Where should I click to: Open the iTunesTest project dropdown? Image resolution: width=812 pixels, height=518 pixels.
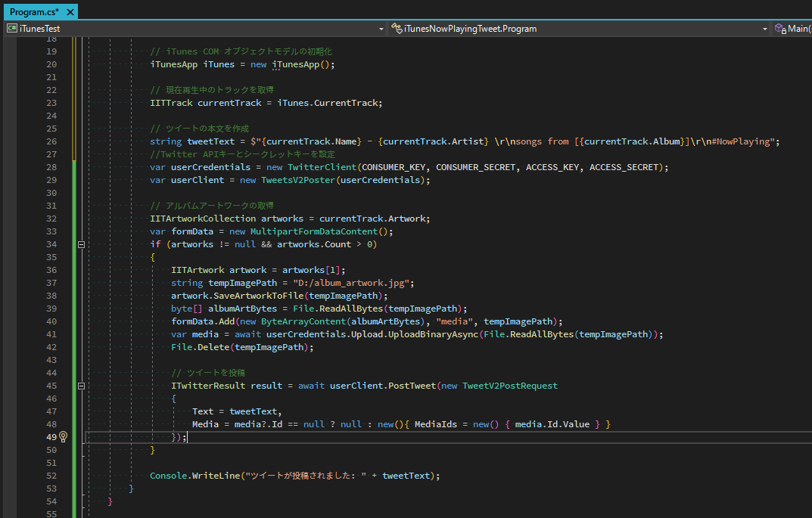(x=381, y=29)
